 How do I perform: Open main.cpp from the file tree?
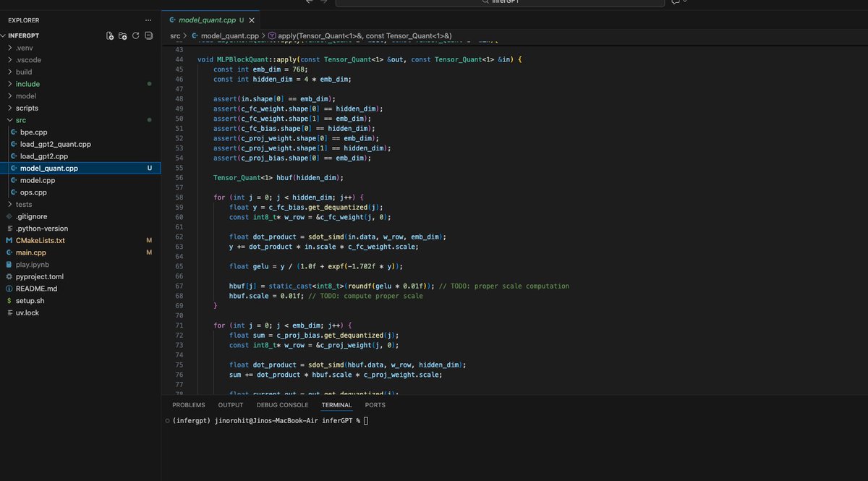coord(80,252)
